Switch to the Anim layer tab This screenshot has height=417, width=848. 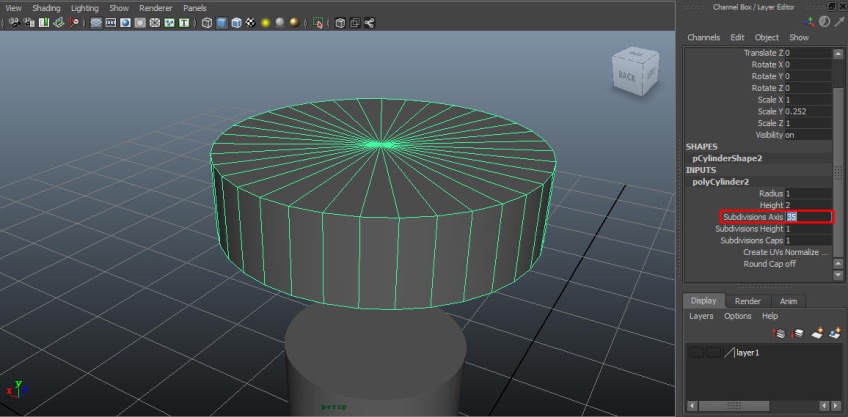(788, 301)
